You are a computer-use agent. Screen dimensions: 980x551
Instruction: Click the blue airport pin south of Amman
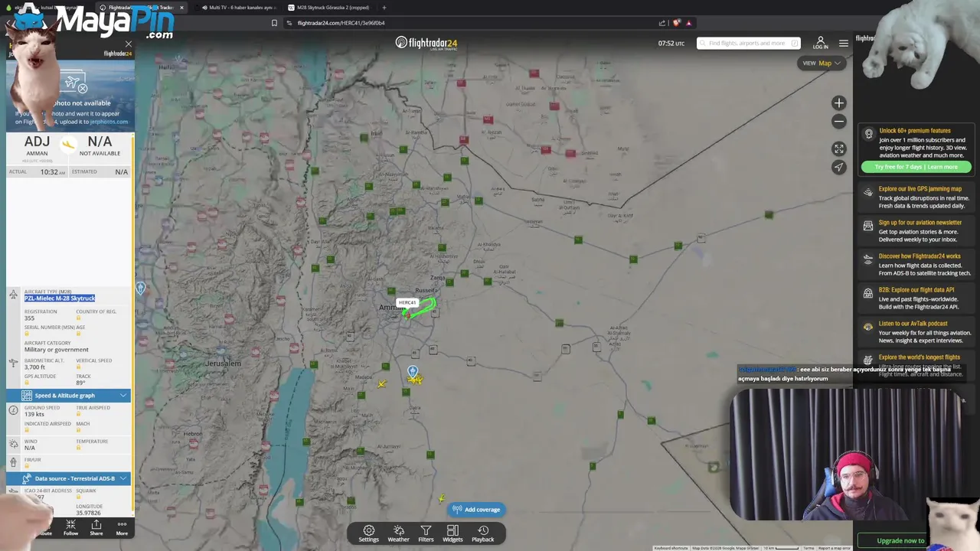click(413, 372)
